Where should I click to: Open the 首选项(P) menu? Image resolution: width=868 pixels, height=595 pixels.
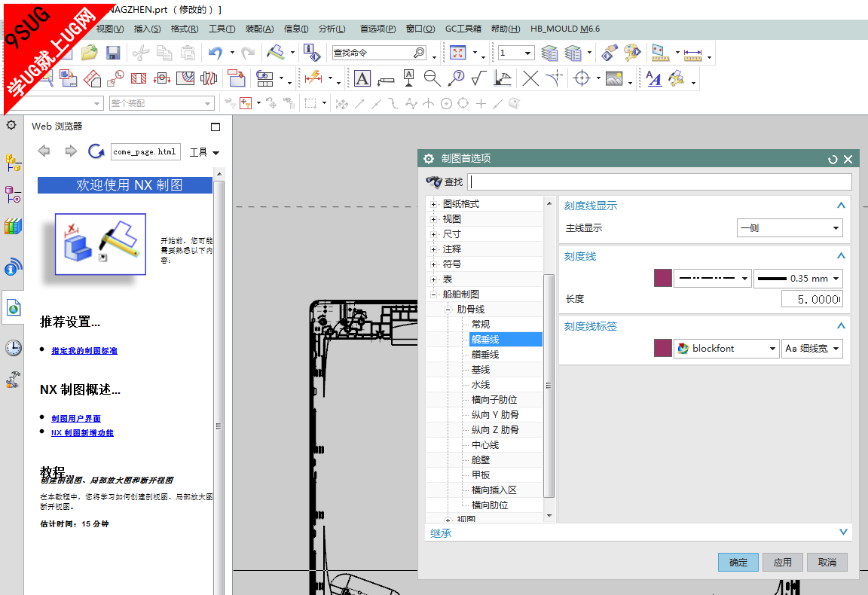pos(377,29)
